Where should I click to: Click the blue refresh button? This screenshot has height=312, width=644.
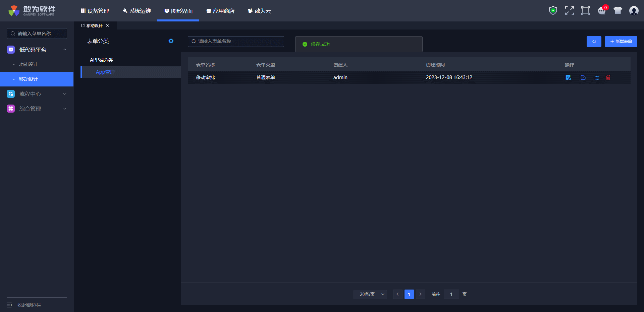(x=594, y=42)
